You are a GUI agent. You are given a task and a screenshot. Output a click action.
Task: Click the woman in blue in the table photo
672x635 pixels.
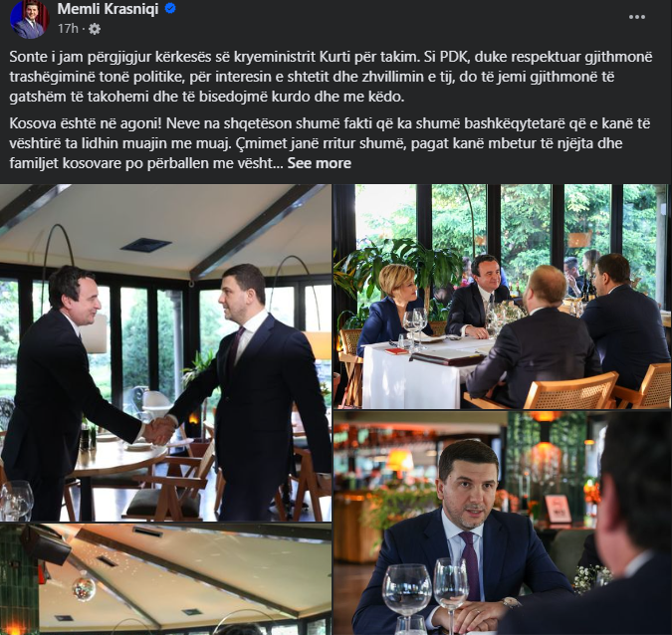pyautogui.click(x=393, y=311)
